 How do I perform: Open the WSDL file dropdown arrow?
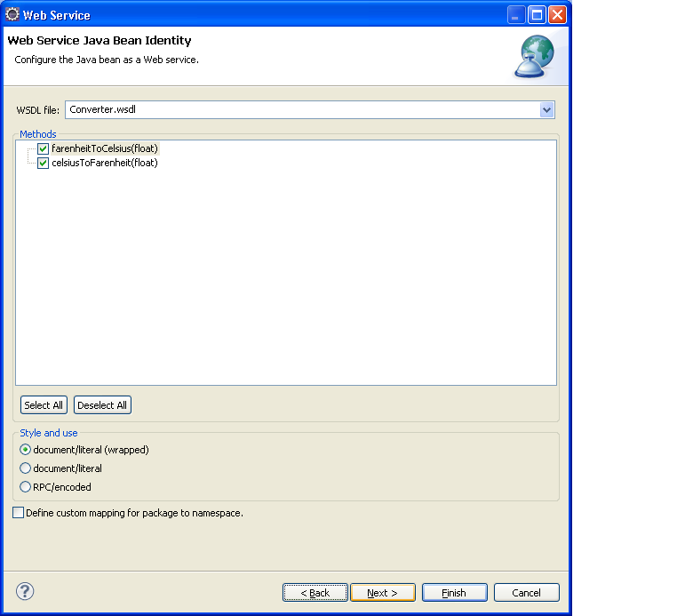[x=546, y=109]
